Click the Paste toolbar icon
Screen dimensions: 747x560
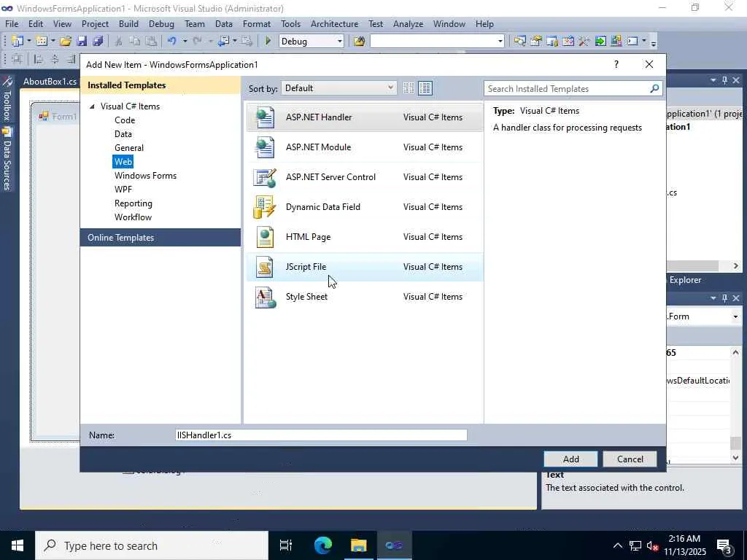click(x=151, y=41)
